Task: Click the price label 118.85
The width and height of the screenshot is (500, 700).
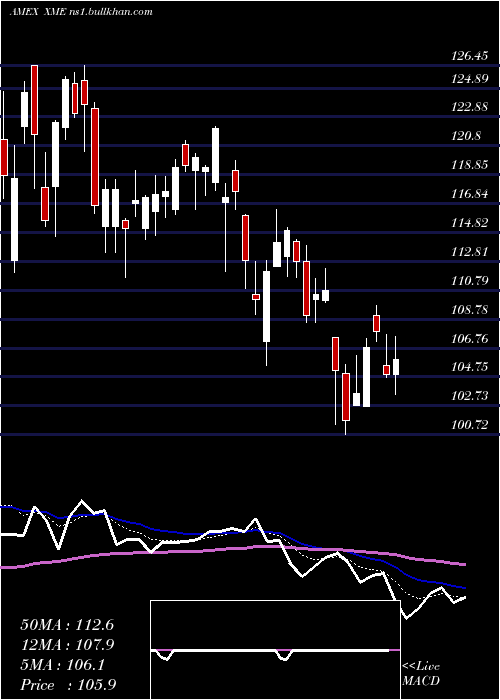Action: pos(470,165)
